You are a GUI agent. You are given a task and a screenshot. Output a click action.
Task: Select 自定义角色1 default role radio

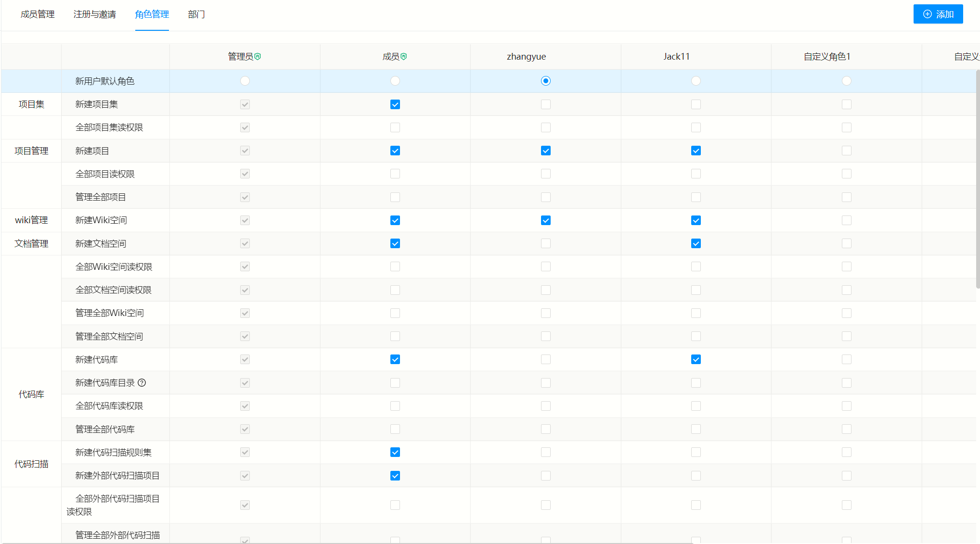[x=847, y=81]
